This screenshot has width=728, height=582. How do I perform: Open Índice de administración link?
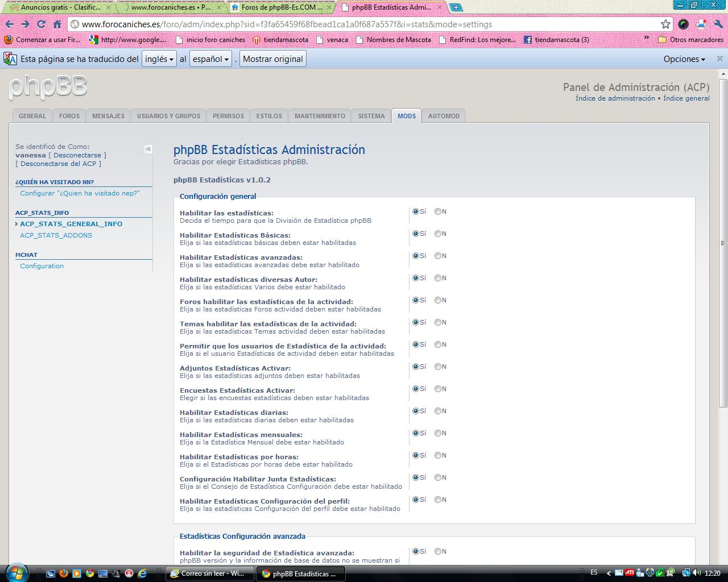point(615,98)
